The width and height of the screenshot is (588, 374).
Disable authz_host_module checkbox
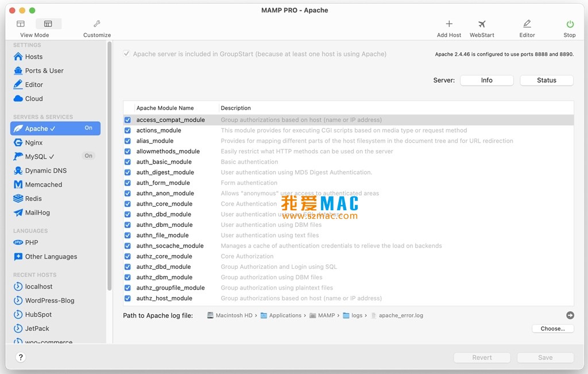tap(127, 299)
